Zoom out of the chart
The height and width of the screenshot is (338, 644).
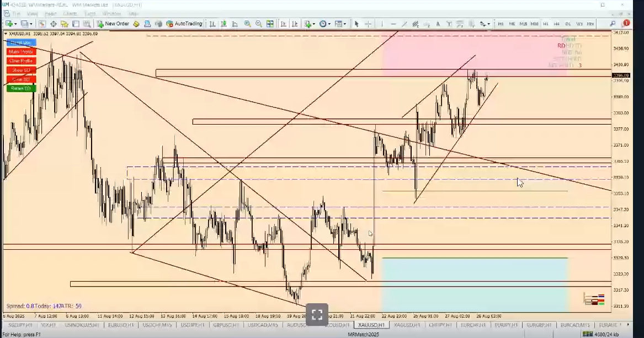[258, 24]
